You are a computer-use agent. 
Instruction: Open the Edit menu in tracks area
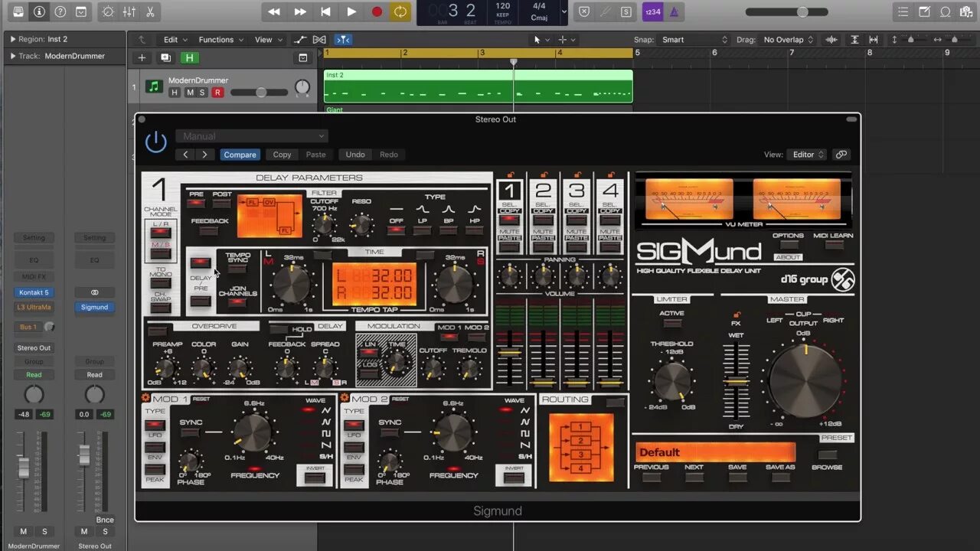[175, 40]
